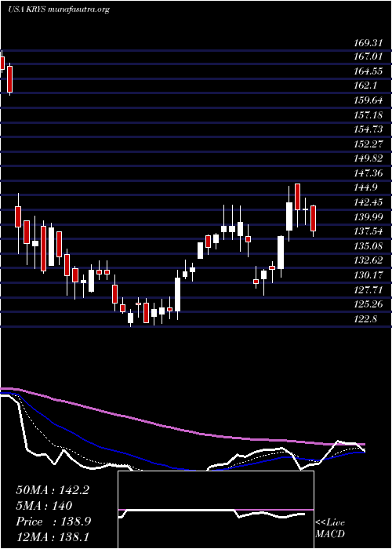
Task: Click the 169.31 price level label
Action: pyautogui.click(x=368, y=43)
